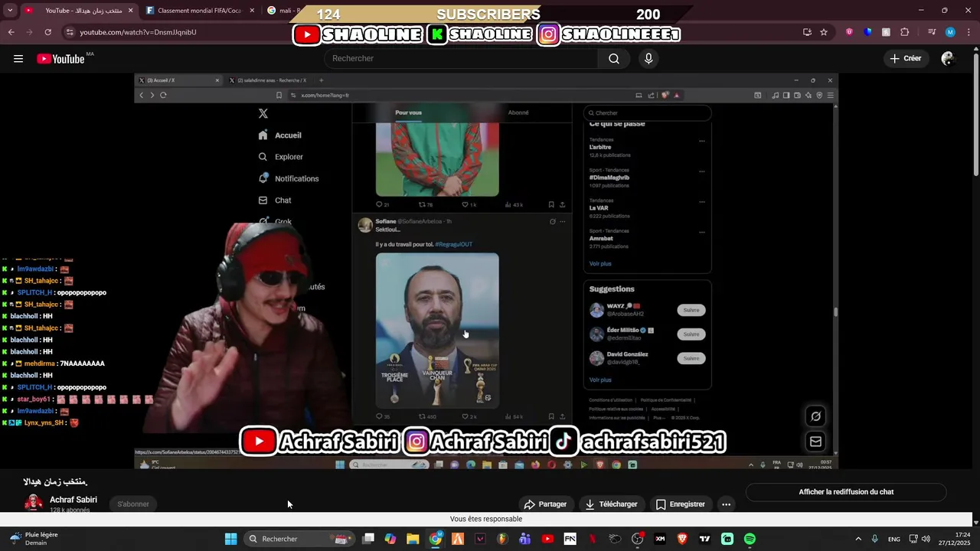
Task: Close the YouTube browser tab
Action: (x=129, y=11)
